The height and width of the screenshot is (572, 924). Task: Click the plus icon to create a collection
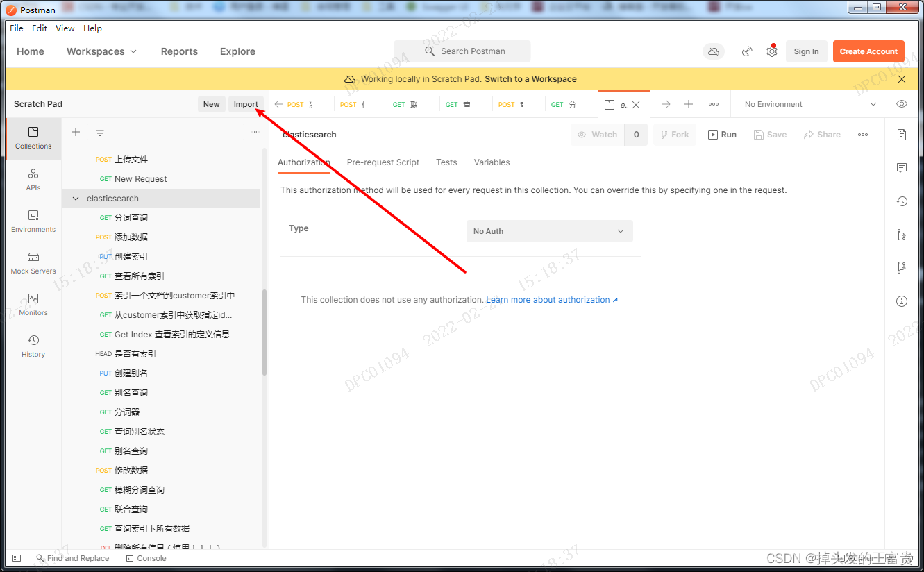pyautogui.click(x=76, y=132)
